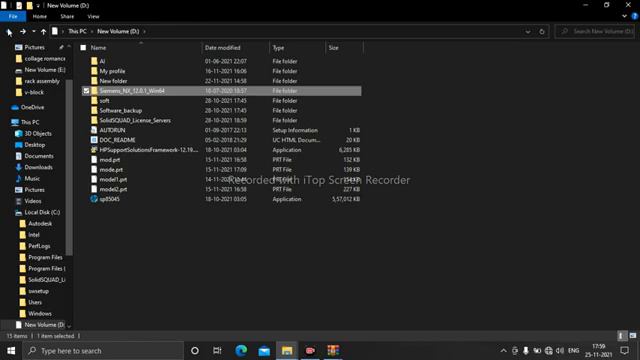
Task: Select the soft folder icon
Action: tap(94, 100)
